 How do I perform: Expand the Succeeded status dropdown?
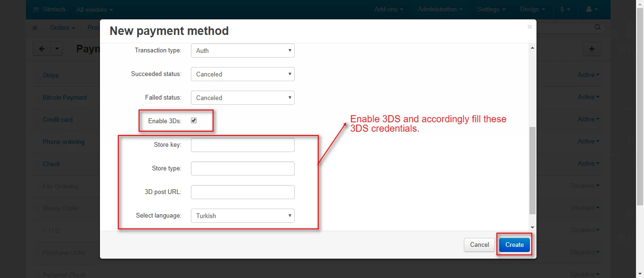pyautogui.click(x=242, y=74)
